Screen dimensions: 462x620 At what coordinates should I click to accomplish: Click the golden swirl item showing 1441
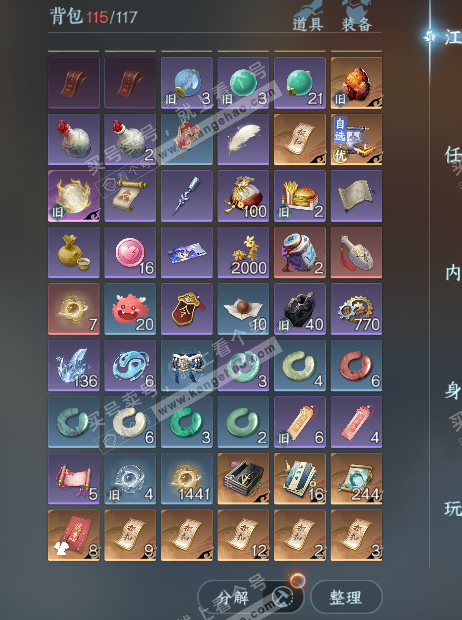pyautogui.click(x=187, y=479)
